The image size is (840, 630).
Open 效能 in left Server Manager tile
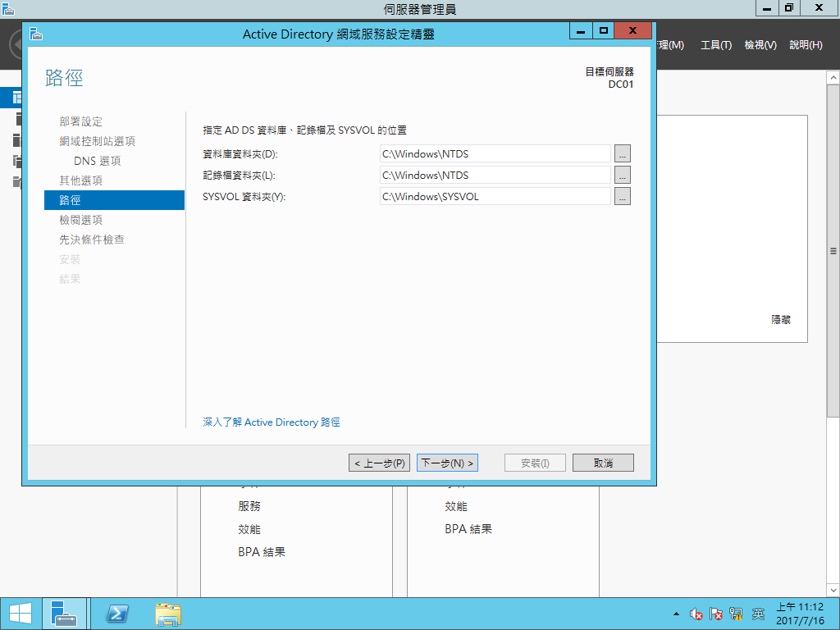(249, 529)
